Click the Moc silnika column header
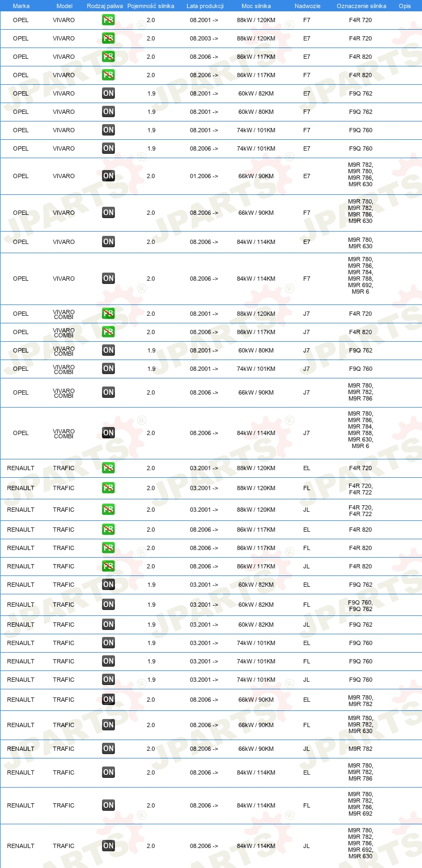Viewport: 422px width, 868px height. tap(256, 6)
